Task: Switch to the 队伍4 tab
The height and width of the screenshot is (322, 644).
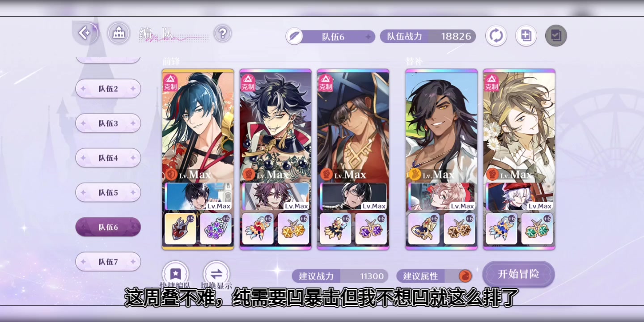Action: pos(108,157)
